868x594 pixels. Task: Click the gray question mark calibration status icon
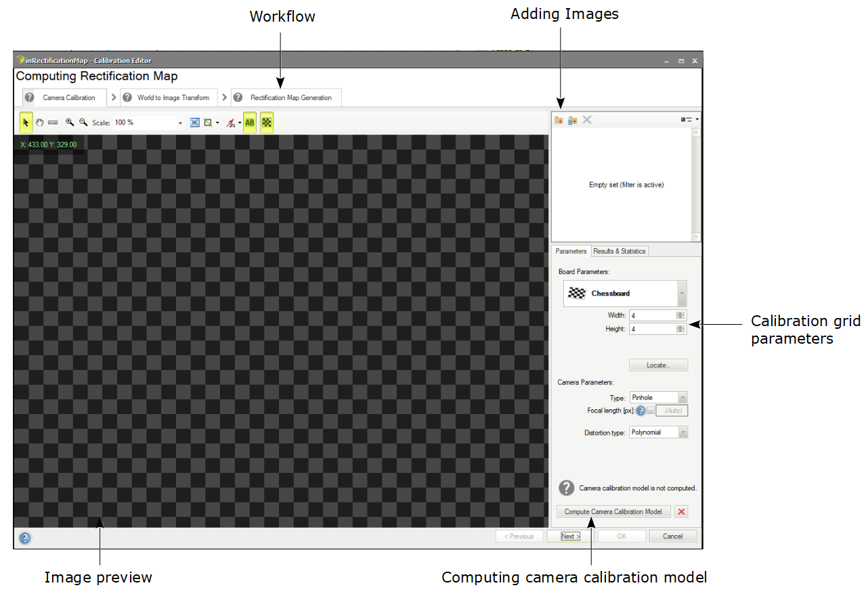(567, 488)
